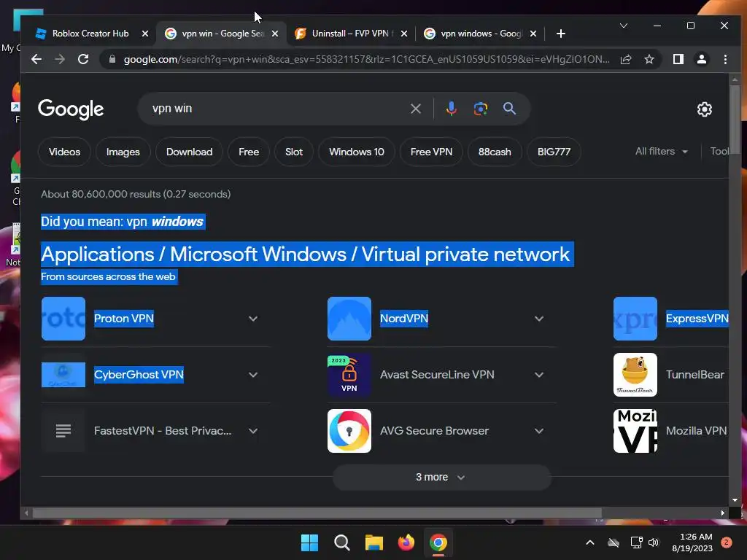Image resolution: width=747 pixels, height=560 pixels.
Task: Click into the Google search field
Action: pyautogui.click(x=276, y=109)
